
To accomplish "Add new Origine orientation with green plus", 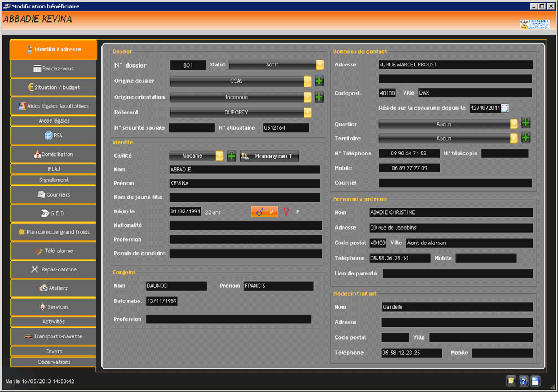I will click(x=319, y=97).
